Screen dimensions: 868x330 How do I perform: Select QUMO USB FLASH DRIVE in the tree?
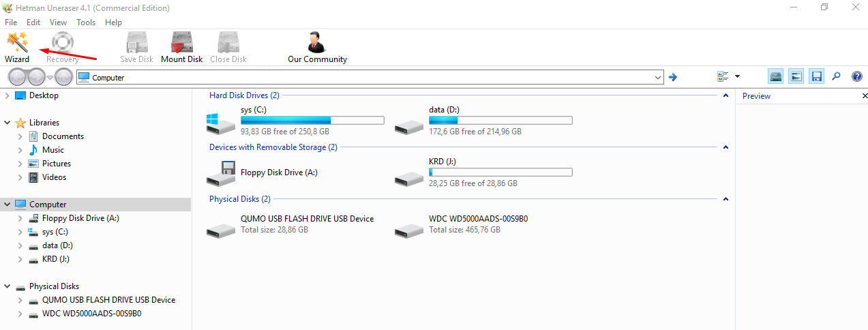108,300
